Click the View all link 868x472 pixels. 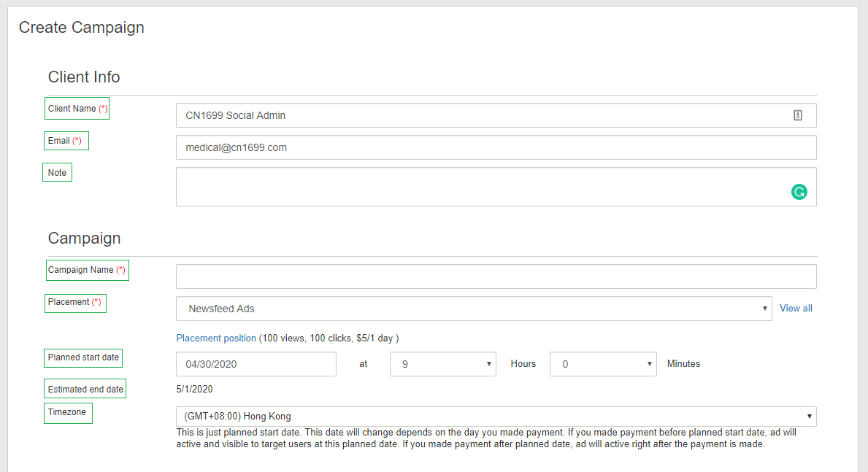tap(796, 309)
